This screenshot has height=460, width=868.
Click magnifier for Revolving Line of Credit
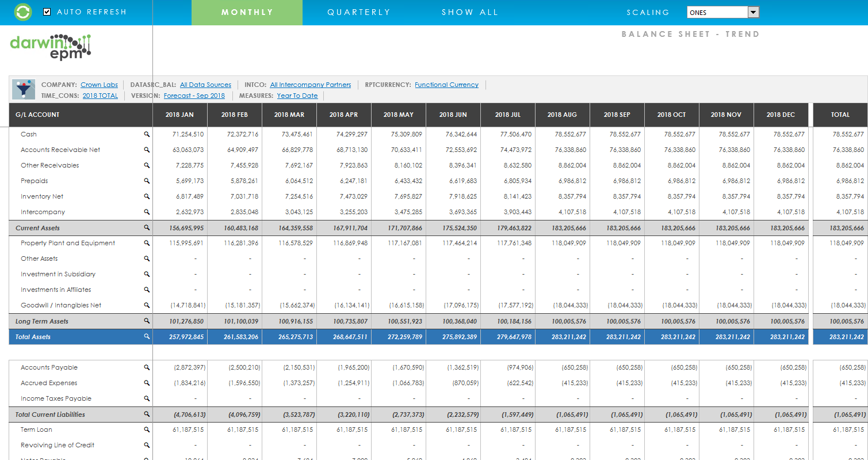[147, 445]
